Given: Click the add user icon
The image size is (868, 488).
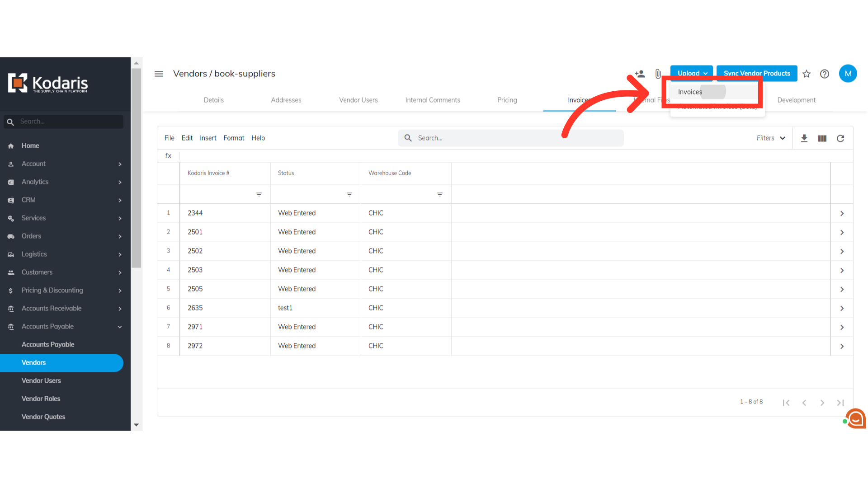Looking at the screenshot, I should pyautogui.click(x=639, y=74).
